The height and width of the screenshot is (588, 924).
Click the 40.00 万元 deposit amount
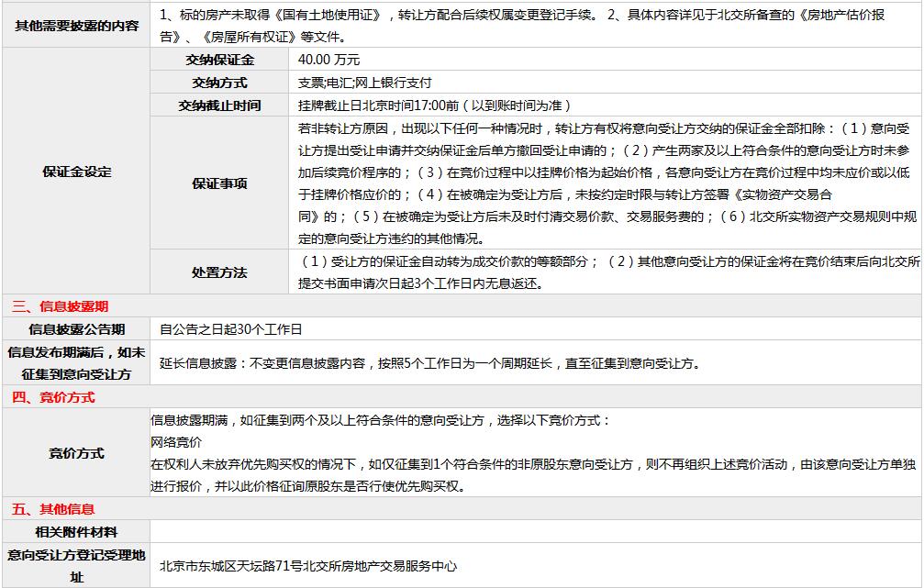[328, 60]
